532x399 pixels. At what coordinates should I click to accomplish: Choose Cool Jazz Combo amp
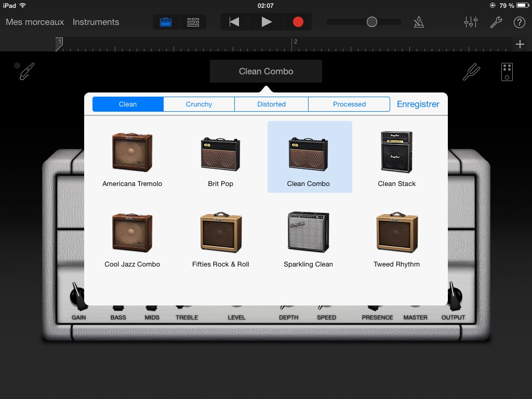point(132,240)
